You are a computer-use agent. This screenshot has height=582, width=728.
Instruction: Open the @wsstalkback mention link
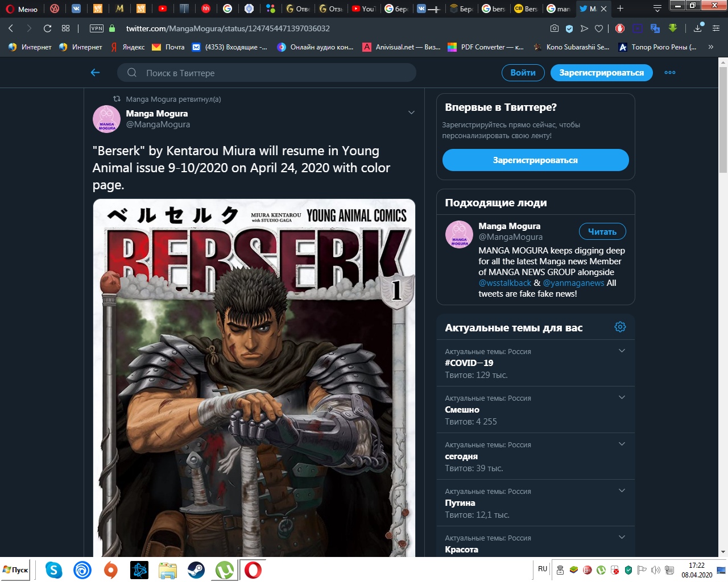tap(504, 283)
